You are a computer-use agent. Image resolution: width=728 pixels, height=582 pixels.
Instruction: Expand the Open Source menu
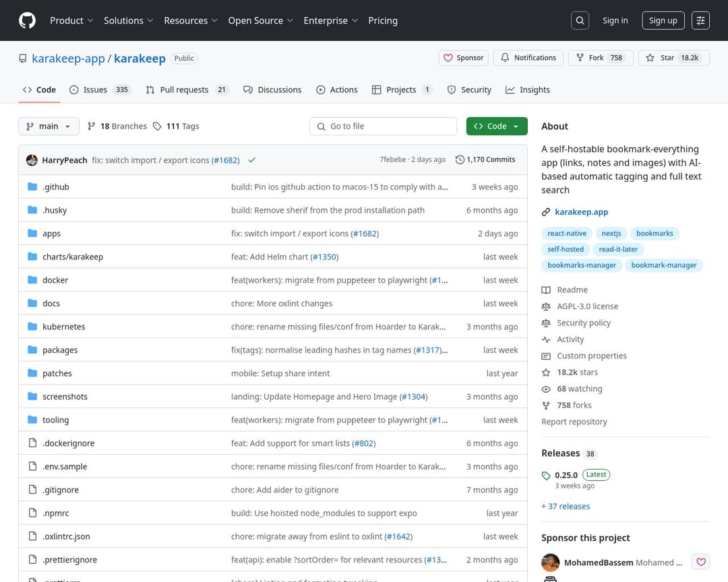[x=260, y=20]
